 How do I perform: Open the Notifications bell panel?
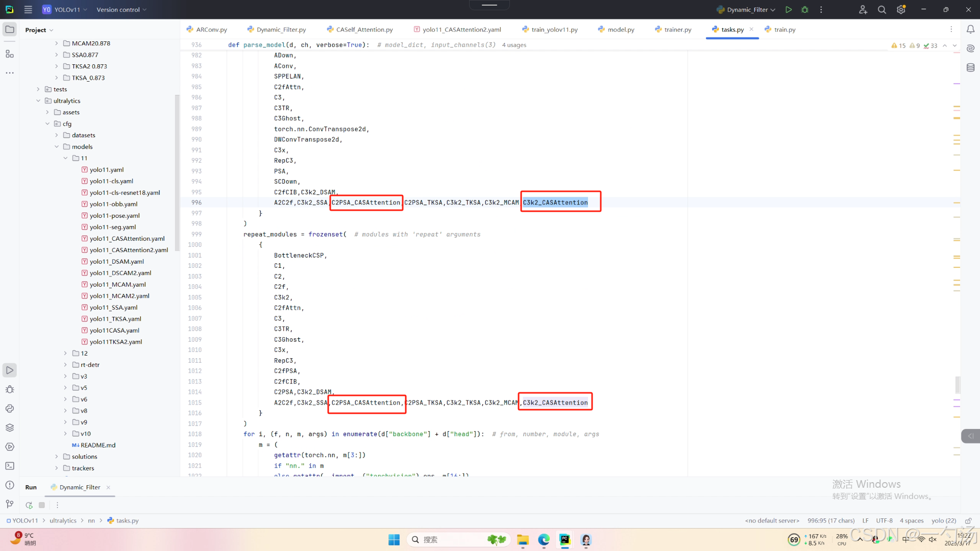click(970, 30)
